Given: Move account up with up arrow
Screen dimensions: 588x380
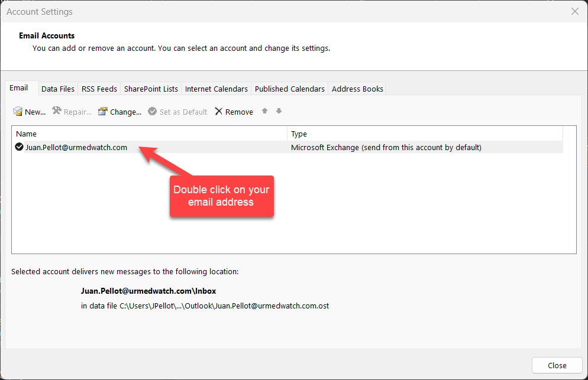Looking at the screenshot, I should coord(264,111).
